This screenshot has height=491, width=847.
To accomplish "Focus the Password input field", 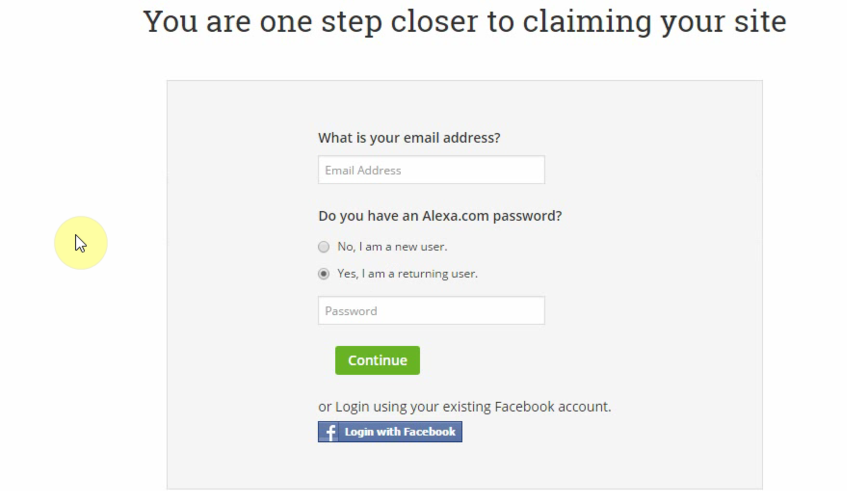I will pos(431,311).
